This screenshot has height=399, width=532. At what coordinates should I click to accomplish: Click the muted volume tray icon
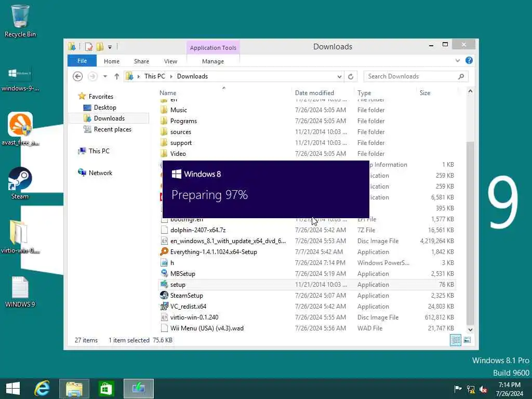[483, 389]
